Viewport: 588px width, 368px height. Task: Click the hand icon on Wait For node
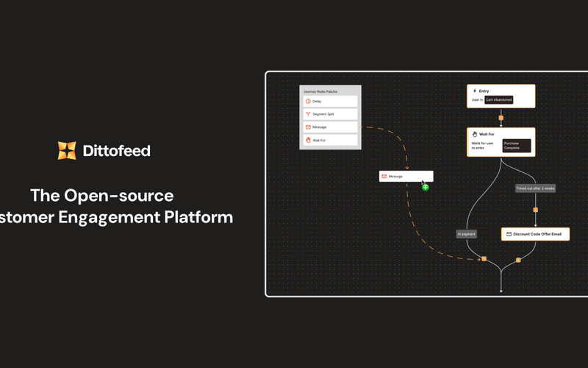(475, 134)
